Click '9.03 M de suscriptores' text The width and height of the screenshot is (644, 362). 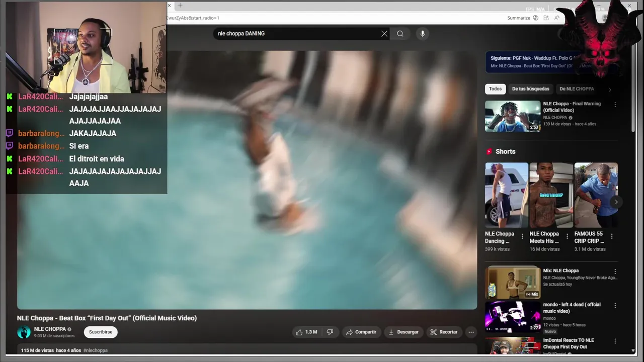(54, 336)
